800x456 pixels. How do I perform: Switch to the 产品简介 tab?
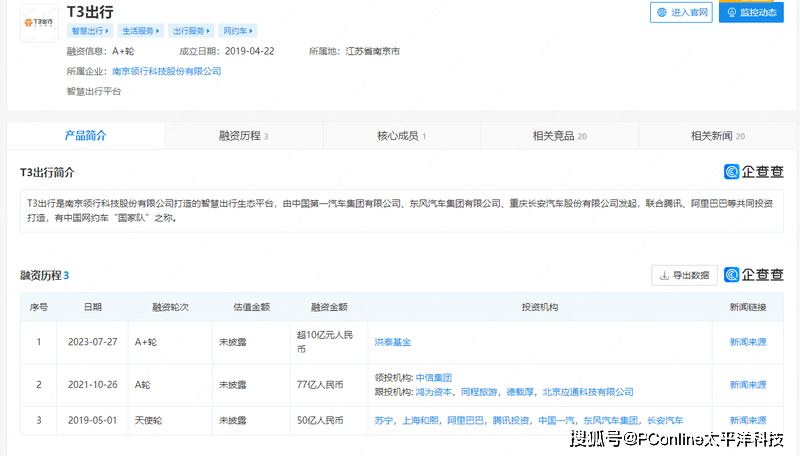click(x=86, y=136)
